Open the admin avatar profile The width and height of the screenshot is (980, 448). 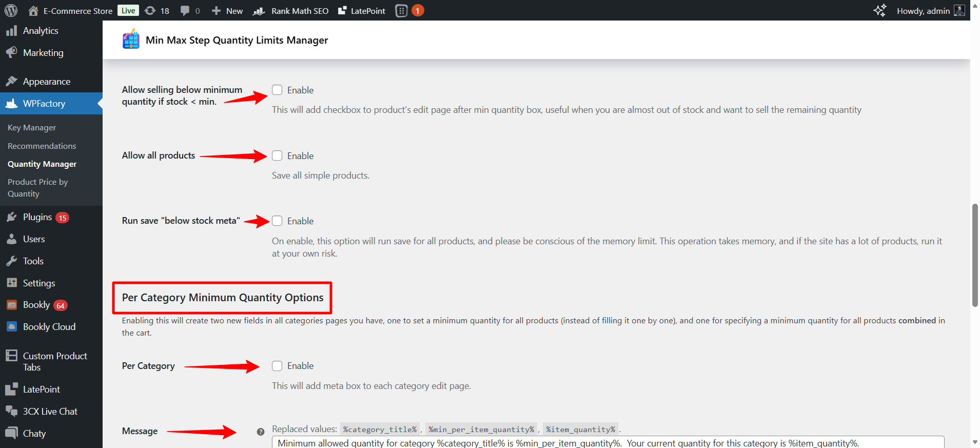pyautogui.click(x=959, y=10)
